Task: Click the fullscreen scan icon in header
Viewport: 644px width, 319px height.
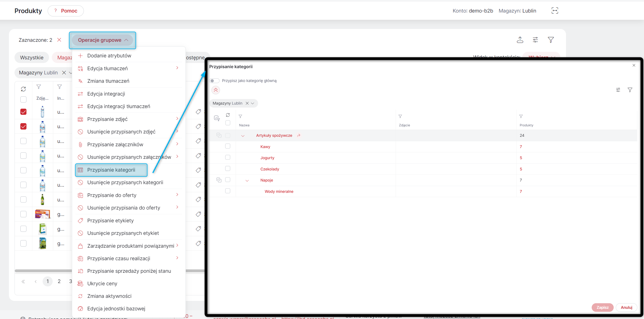Action: (x=555, y=11)
